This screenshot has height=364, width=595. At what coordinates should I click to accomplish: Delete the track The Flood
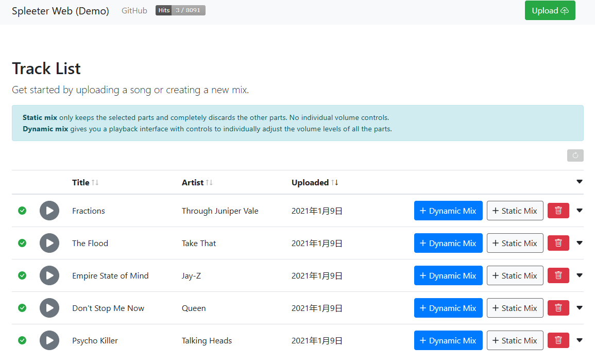tap(558, 243)
